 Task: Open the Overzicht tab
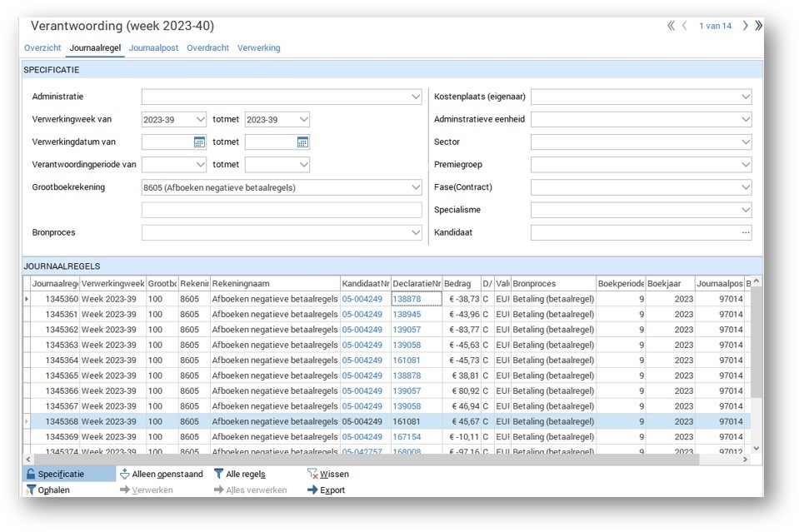pyautogui.click(x=42, y=48)
